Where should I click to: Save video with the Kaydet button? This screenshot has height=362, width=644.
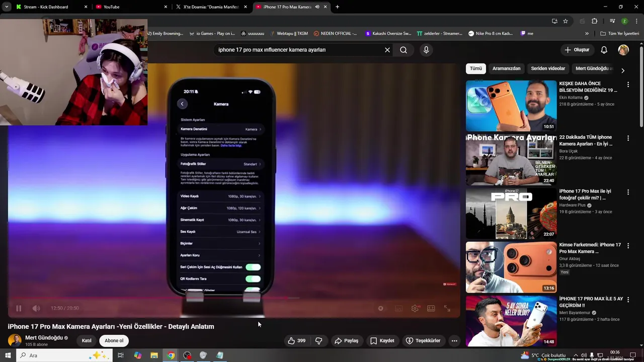click(x=382, y=341)
